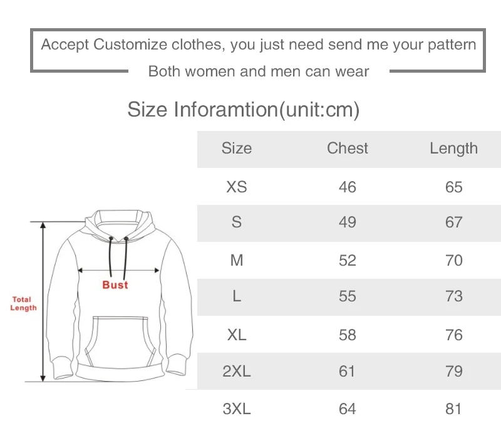Click the Size Inforamtion heading
Viewport: 501px width, 448px height.
coord(244,110)
